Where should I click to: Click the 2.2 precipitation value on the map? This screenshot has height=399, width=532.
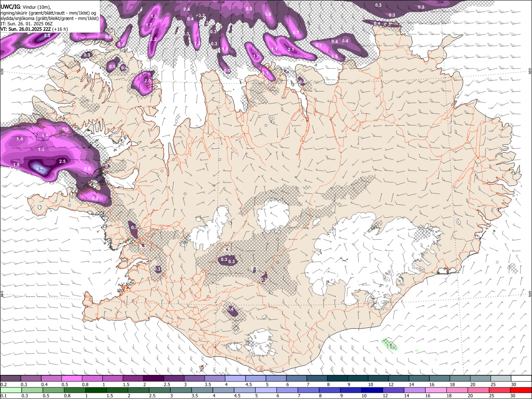click(153, 39)
